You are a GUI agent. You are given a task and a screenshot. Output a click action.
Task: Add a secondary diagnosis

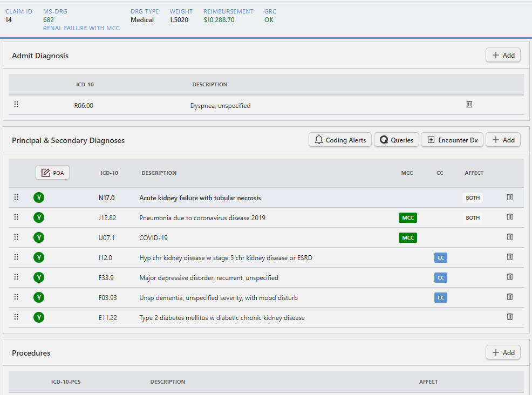[x=502, y=140]
